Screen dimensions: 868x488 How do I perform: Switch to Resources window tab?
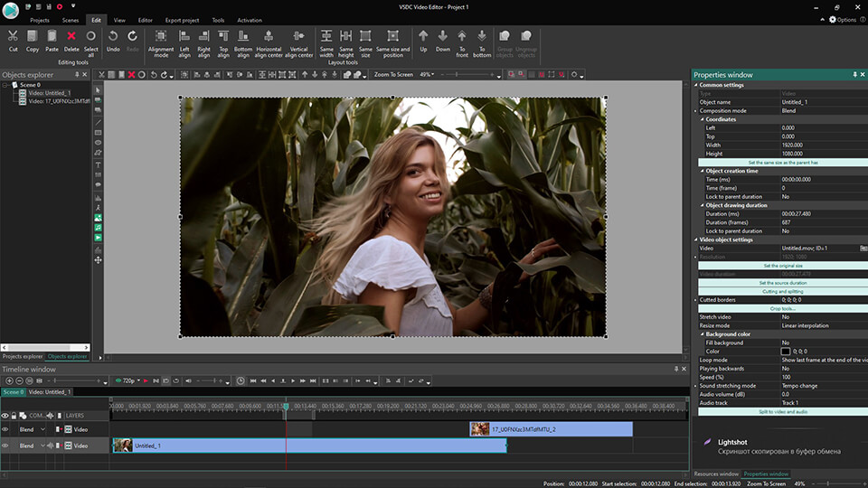(x=716, y=474)
